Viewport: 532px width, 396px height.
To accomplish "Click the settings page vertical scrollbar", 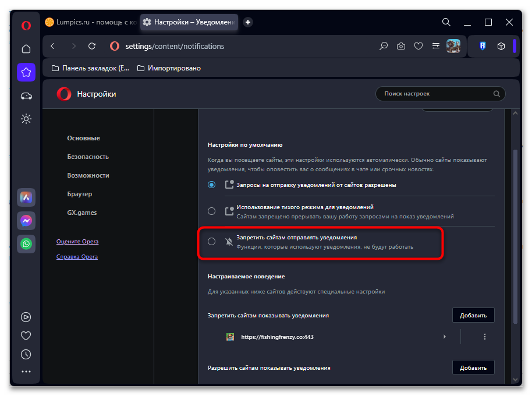I will coord(515,233).
